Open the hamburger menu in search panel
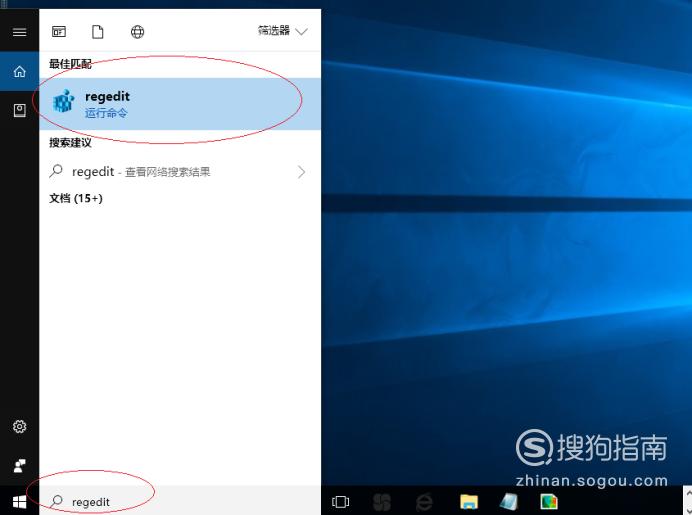The height and width of the screenshot is (515, 692). 19,32
